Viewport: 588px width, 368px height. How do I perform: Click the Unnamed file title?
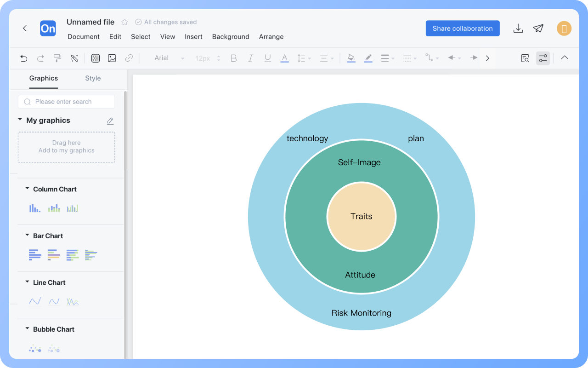pyautogui.click(x=90, y=22)
